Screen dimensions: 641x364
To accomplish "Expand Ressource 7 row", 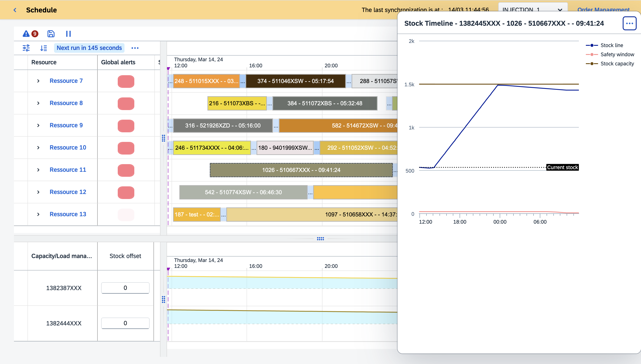I will pyautogui.click(x=38, y=81).
